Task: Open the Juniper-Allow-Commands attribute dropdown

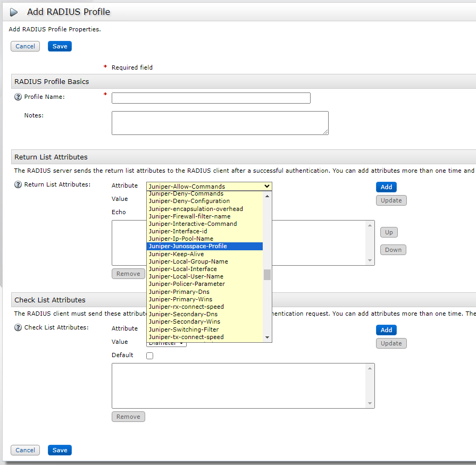Action: click(x=209, y=187)
